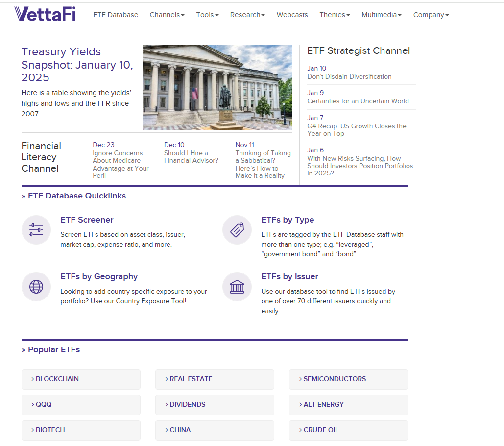Click the Jan 10 date label
The image size is (504, 446).
pyautogui.click(x=316, y=68)
